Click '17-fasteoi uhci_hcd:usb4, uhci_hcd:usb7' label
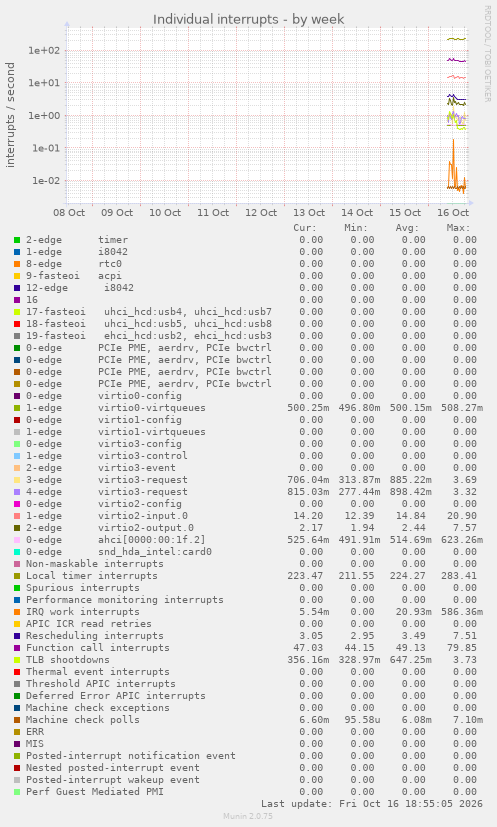This screenshot has width=497, height=827. point(149,312)
